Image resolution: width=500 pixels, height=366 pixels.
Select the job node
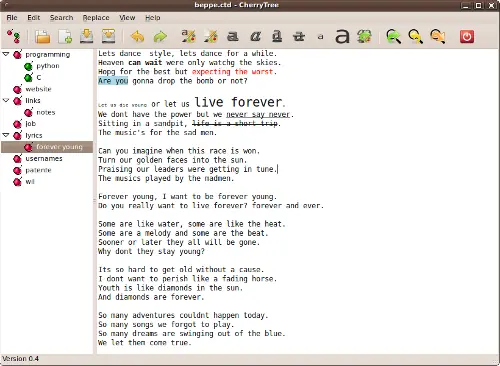point(30,124)
